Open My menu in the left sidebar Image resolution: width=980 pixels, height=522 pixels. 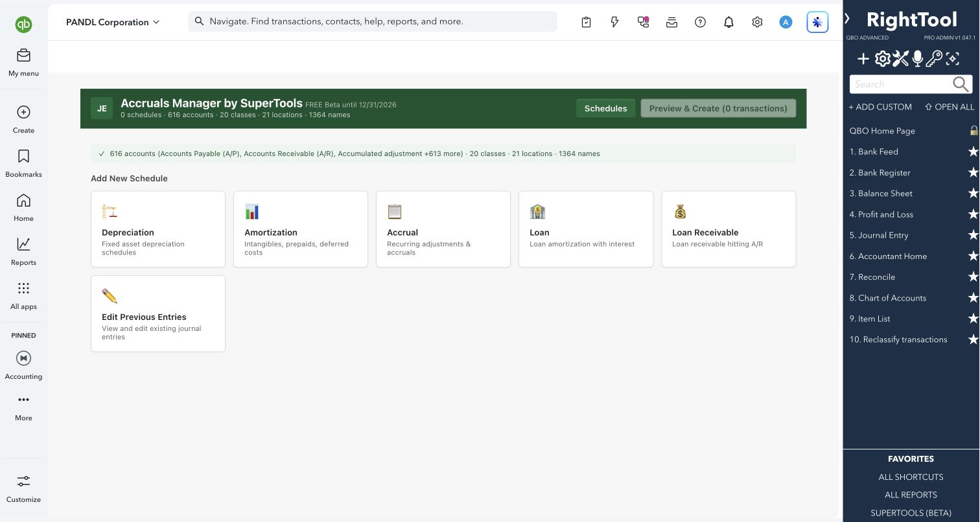click(x=23, y=63)
